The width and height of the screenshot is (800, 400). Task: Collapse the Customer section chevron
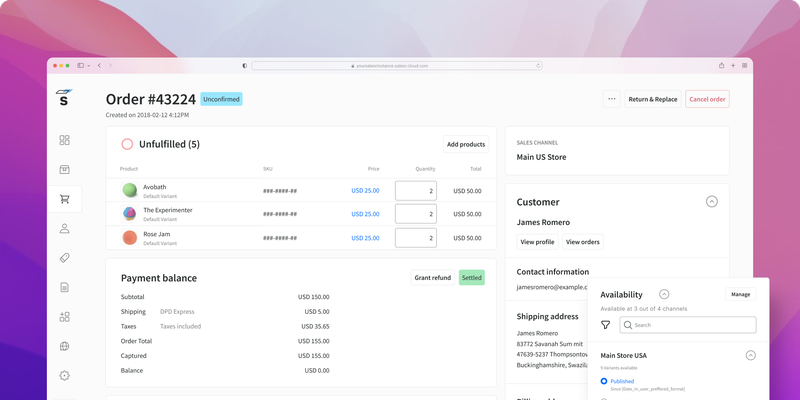tap(712, 202)
